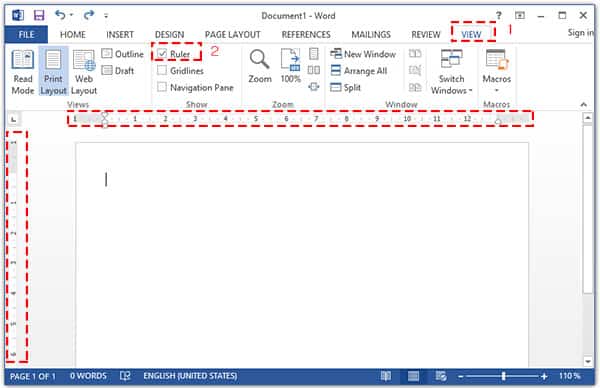Set zoom to 100%

click(x=290, y=67)
